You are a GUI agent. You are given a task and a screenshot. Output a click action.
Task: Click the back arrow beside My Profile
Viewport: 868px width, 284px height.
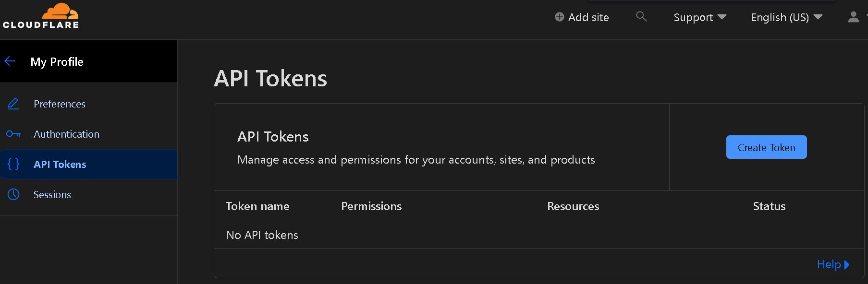pos(10,61)
